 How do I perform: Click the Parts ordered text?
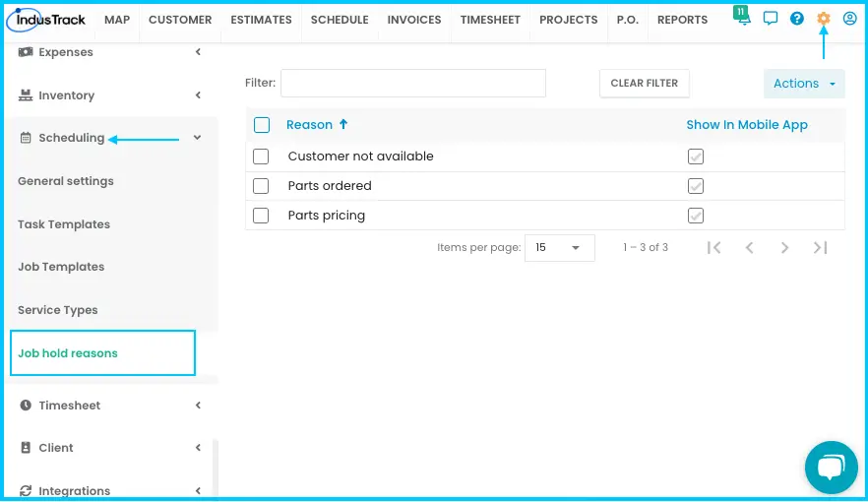330,185
